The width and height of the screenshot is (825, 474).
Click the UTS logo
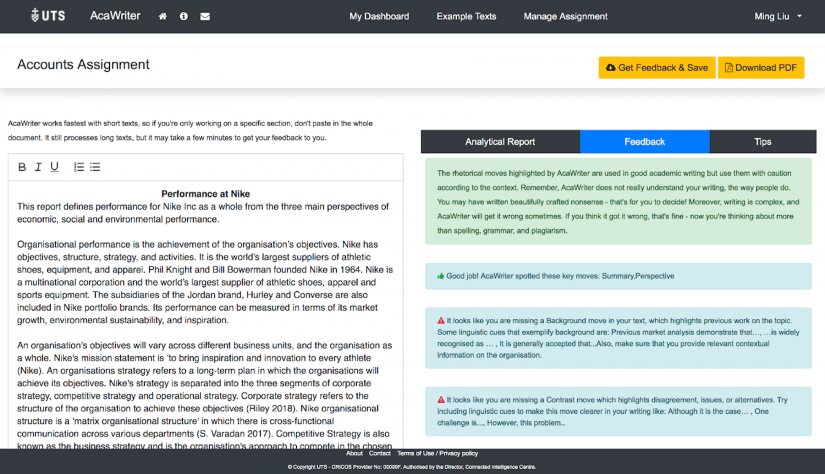tap(48, 15)
